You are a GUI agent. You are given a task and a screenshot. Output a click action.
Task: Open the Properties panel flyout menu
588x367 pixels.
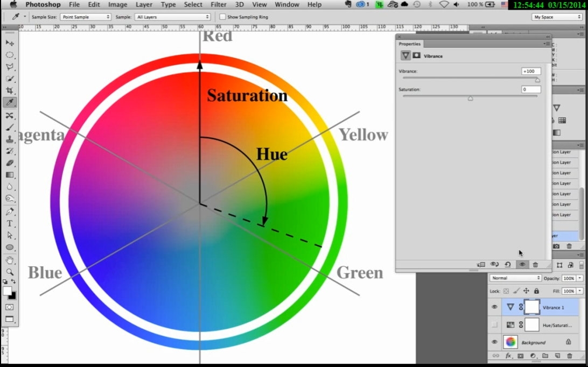[547, 44]
